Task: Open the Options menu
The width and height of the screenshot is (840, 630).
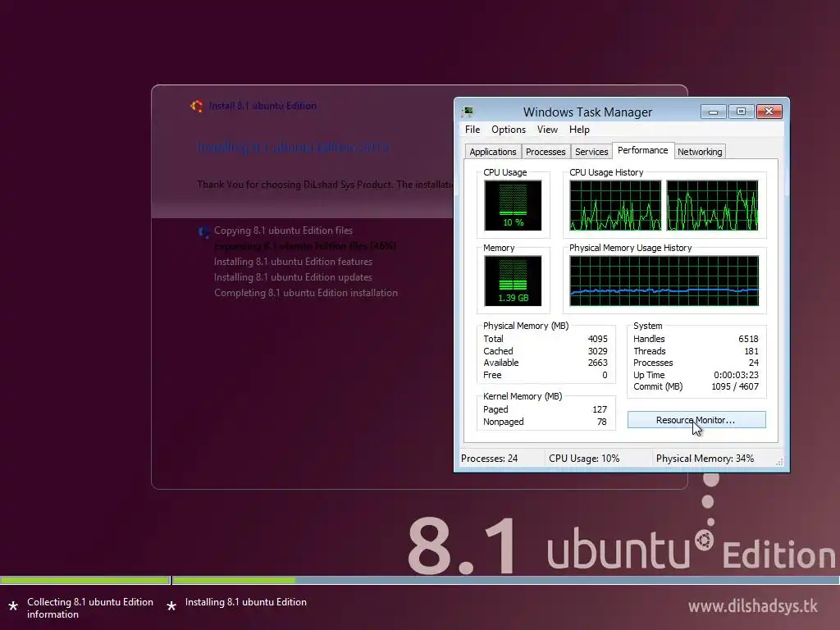Action: [509, 130]
